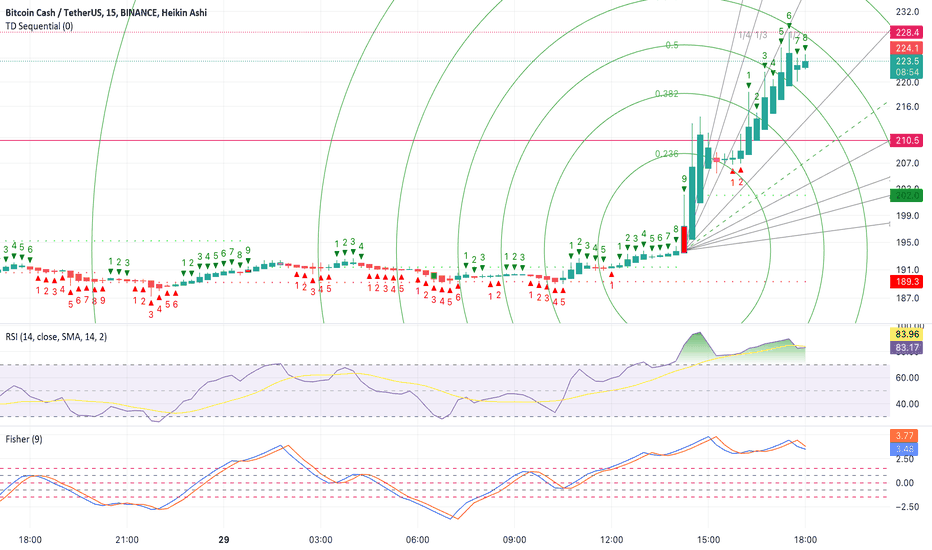932x550 pixels.
Task: Click the 216.0 price axis tick
Action: pos(907,107)
